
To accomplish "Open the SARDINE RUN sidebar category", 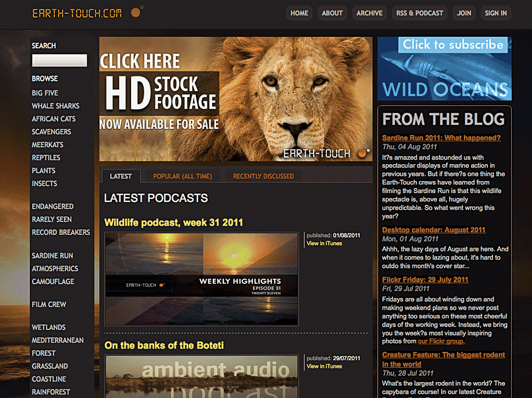I will (x=53, y=256).
